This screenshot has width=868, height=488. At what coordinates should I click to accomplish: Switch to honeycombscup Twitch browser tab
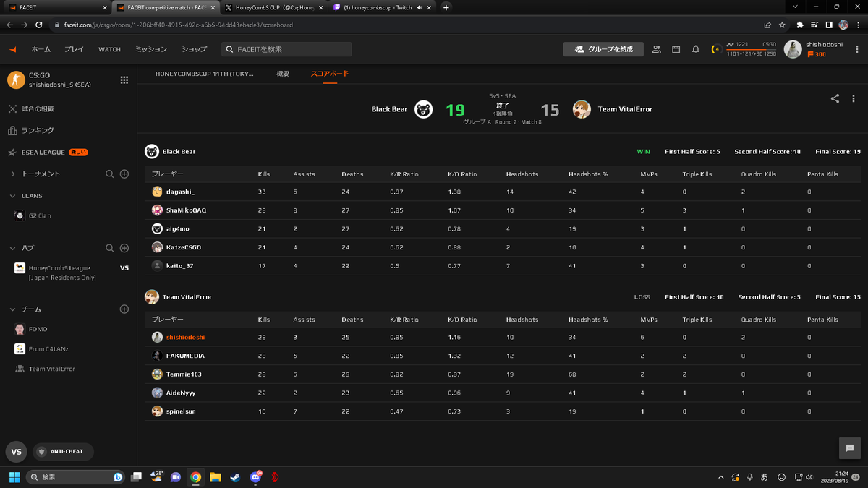click(x=382, y=7)
